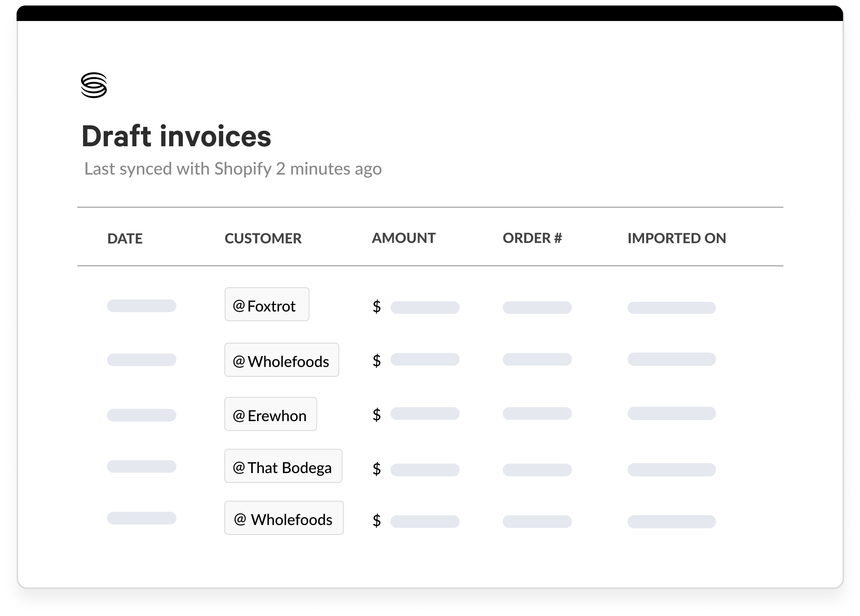Sort by the CUSTOMER column header

[263, 239]
